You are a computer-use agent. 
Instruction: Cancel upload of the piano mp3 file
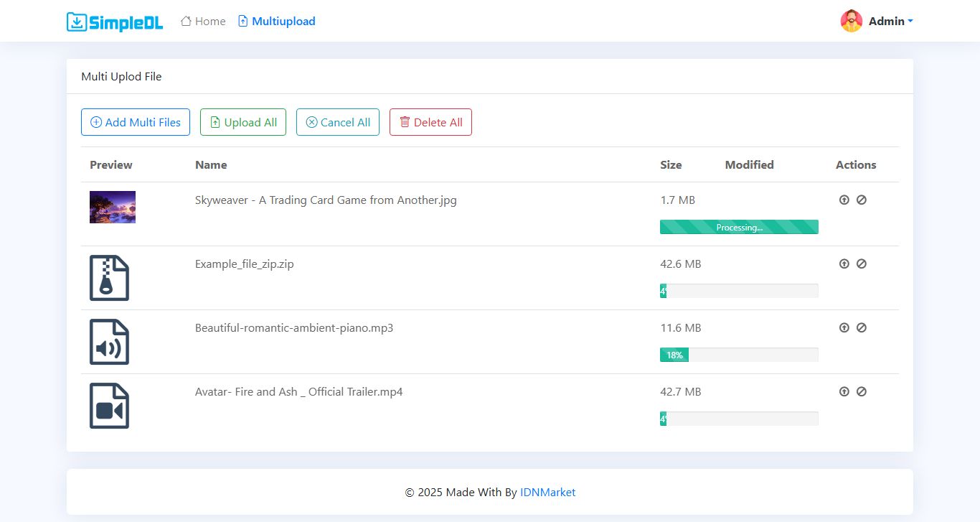tap(862, 328)
